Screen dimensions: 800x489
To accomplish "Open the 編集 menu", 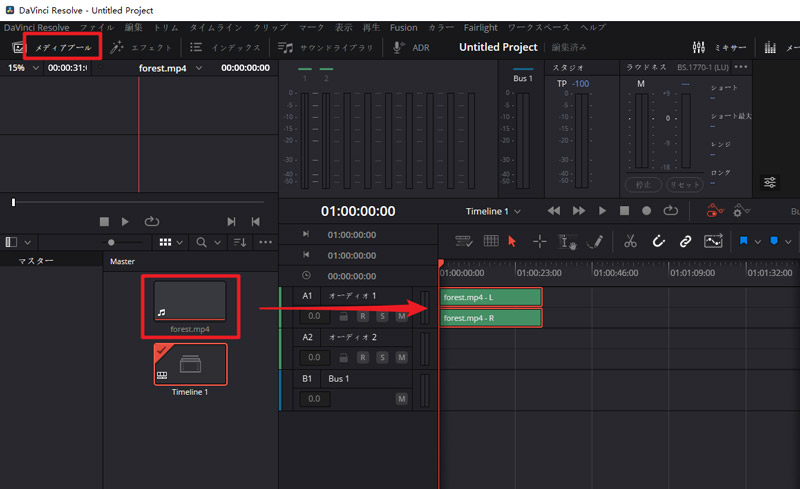I will (134, 28).
